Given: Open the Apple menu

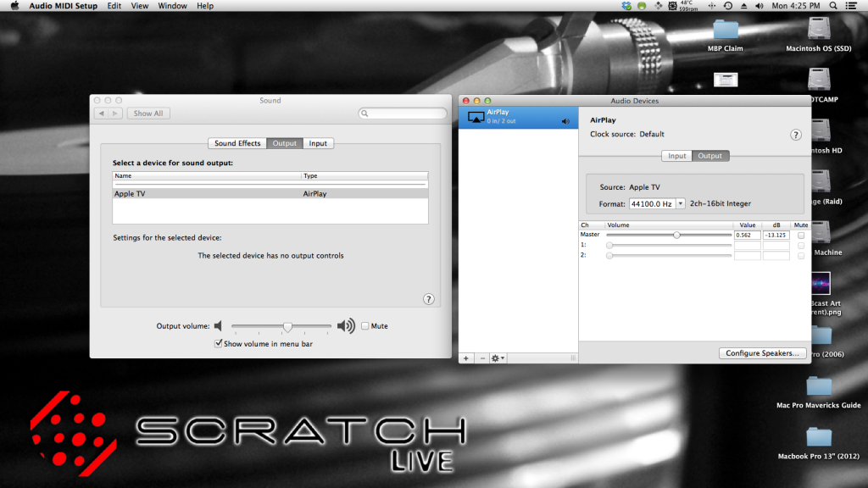Looking at the screenshot, I should click(x=15, y=6).
